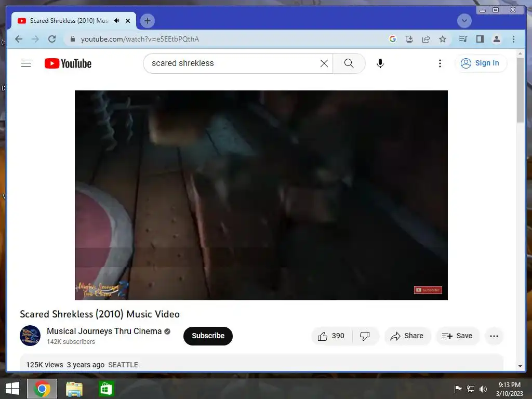Open the Windows Start menu

coord(12,389)
